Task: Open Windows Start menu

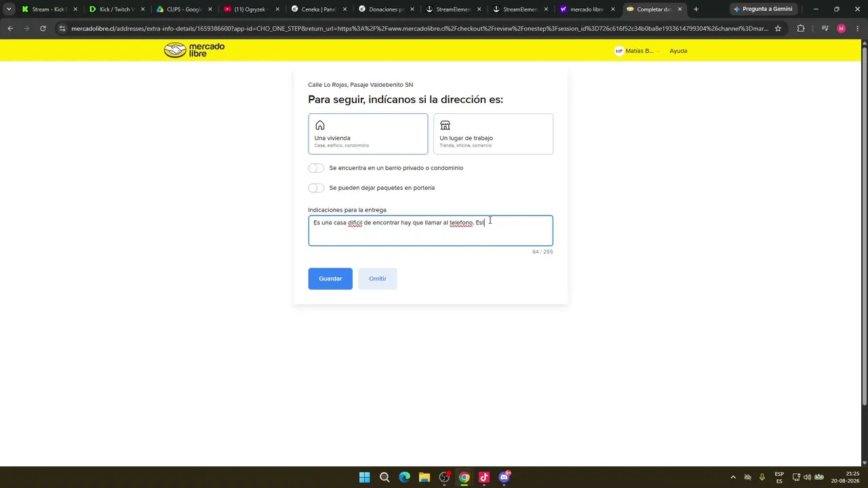Action: pos(364,477)
